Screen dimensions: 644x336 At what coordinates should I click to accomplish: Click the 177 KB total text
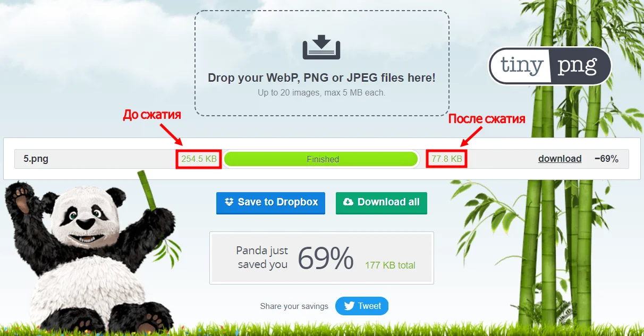coord(390,265)
